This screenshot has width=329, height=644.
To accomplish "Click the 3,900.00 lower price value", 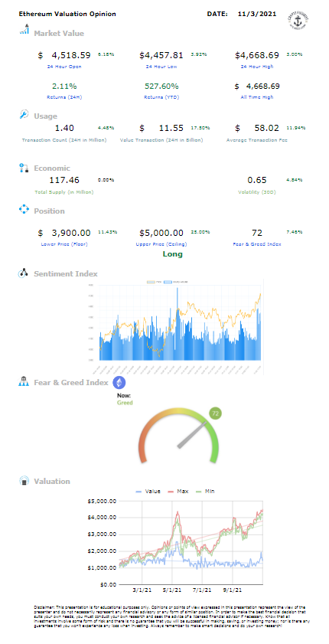I will click(x=71, y=233).
